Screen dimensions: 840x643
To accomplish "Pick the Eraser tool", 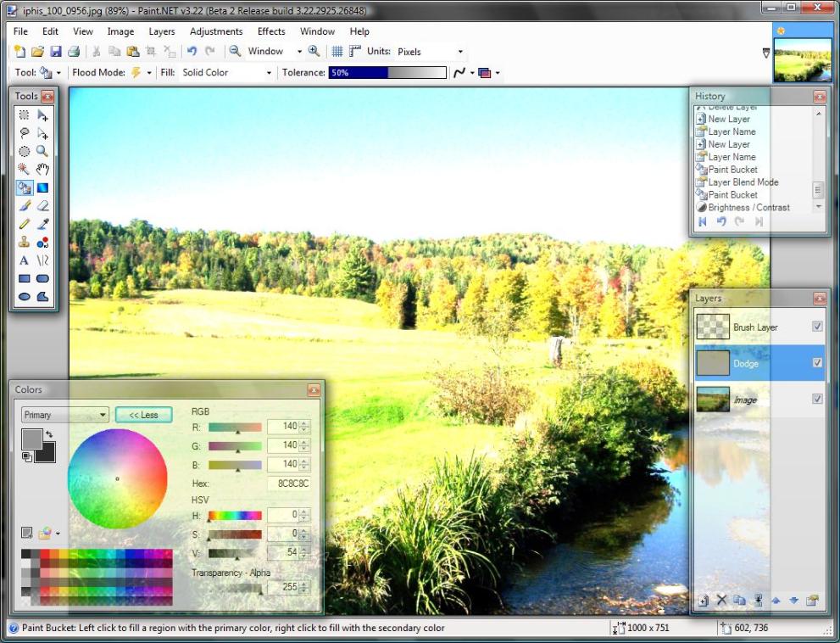I will pyautogui.click(x=42, y=206).
